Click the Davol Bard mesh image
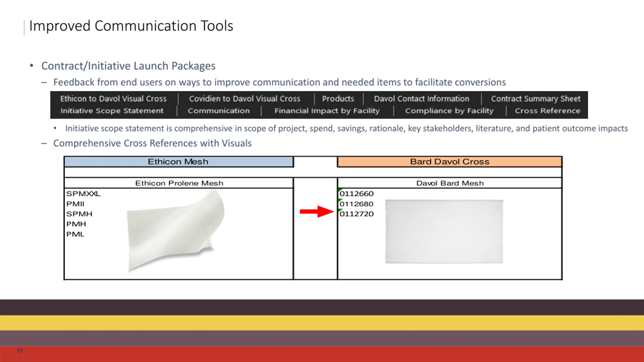The image size is (644, 362). pyautogui.click(x=444, y=232)
